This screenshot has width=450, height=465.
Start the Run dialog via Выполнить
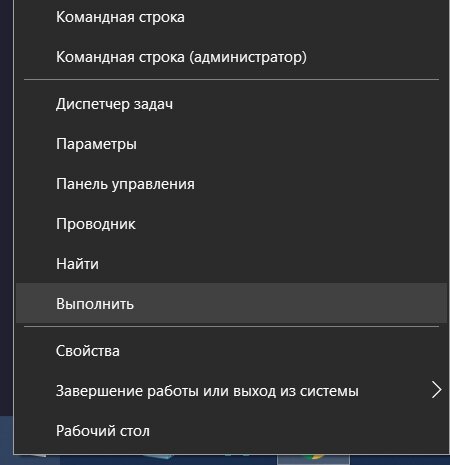pos(231,304)
